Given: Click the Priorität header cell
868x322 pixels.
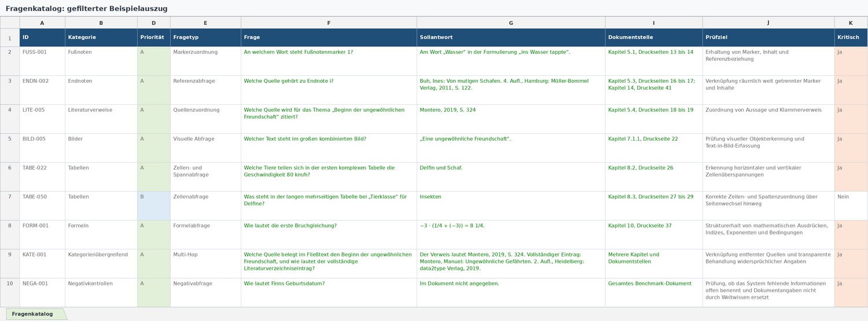Looking at the screenshot, I should 154,38.
